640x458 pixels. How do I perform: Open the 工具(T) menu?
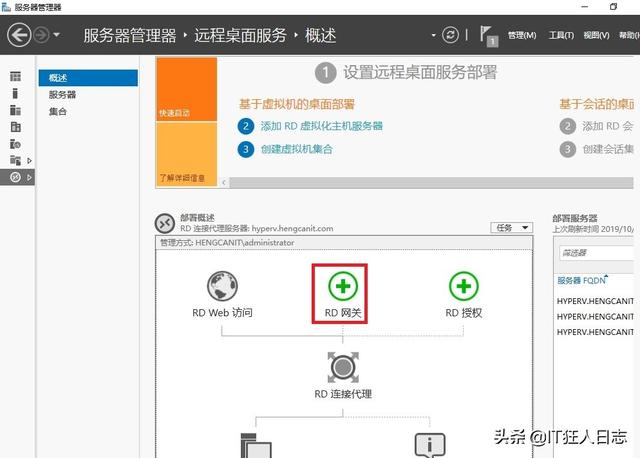561,36
